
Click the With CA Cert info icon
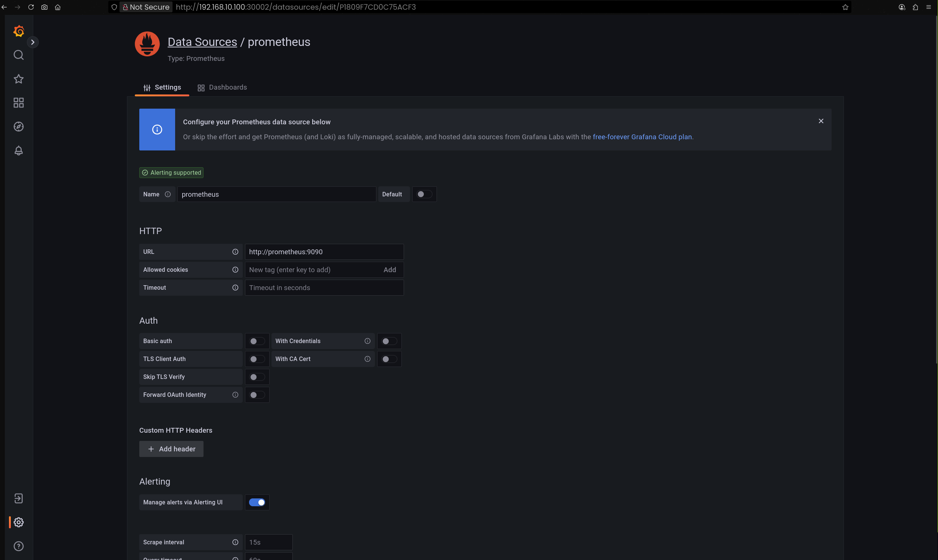367,359
